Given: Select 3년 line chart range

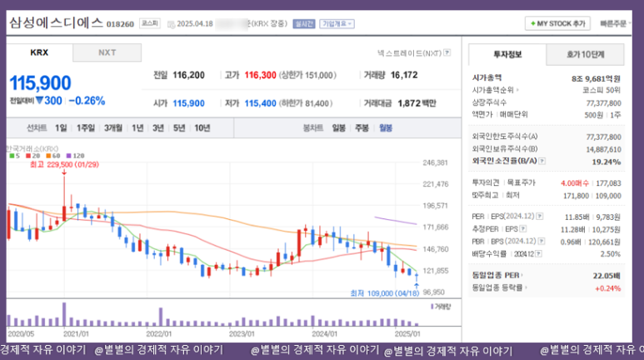Looking at the screenshot, I should [158, 128].
